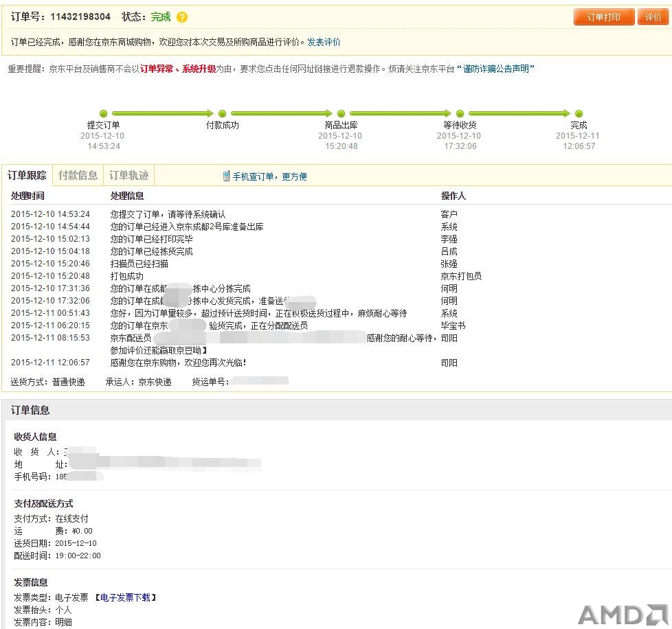This screenshot has height=629, width=672.
Task: Click the 发票信息 heading
Action: tap(31, 582)
